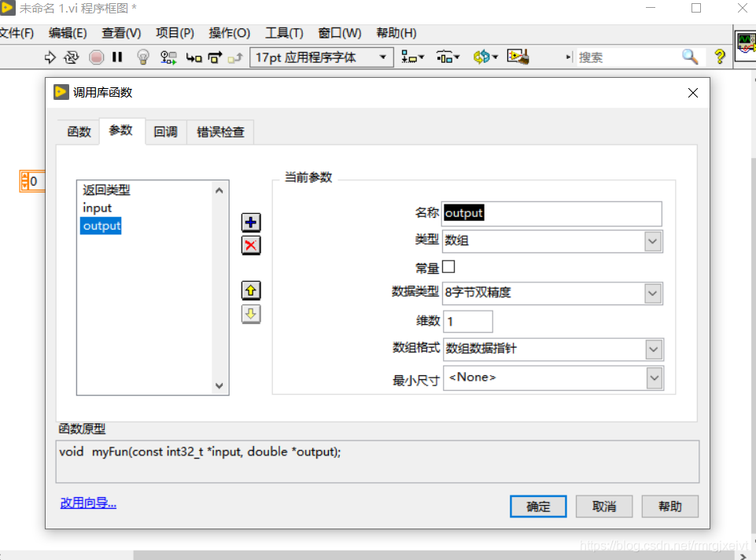Open the 操作(O) menu
756x560 pixels.
(x=230, y=33)
